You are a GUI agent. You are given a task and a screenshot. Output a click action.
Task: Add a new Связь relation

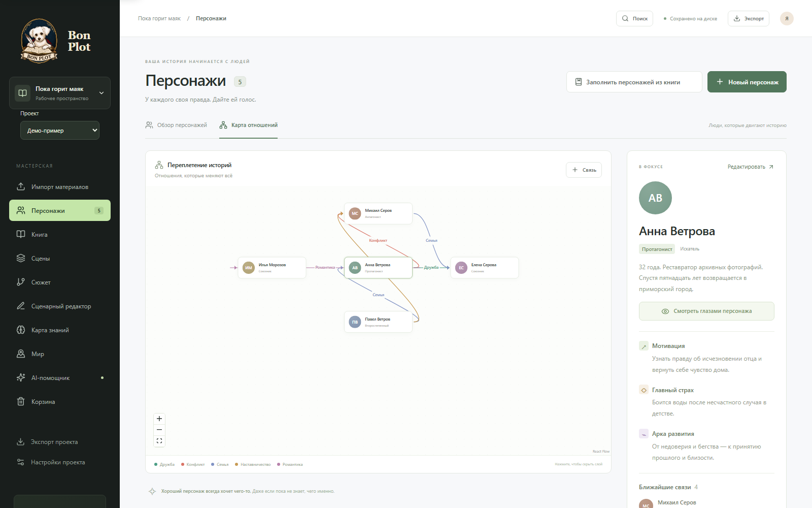[x=584, y=170]
